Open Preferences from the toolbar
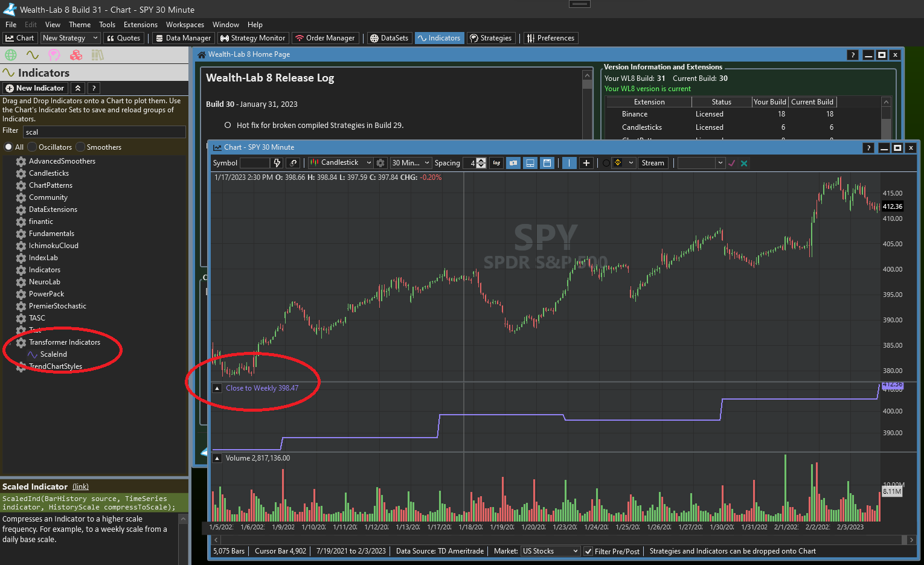The width and height of the screenshot is (924, 565). point(551,38)
